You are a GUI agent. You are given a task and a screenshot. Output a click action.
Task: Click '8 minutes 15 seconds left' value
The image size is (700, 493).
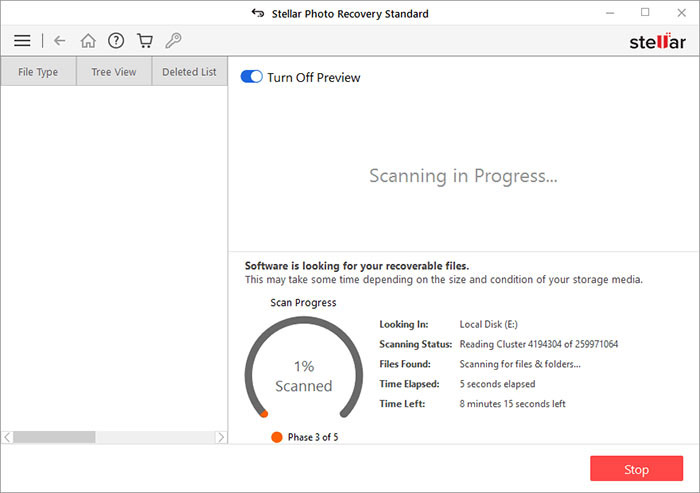tap(512, 404)
